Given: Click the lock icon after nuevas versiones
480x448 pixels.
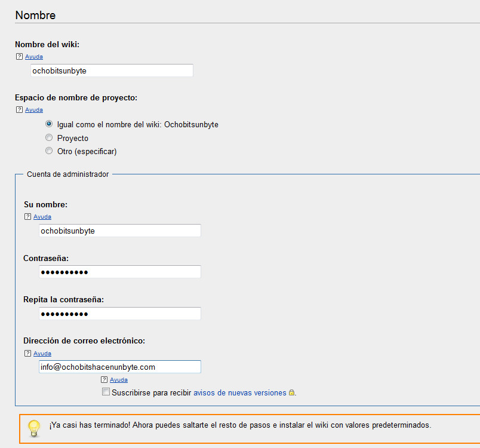Looking at the screenshot, I should (292, 392).
